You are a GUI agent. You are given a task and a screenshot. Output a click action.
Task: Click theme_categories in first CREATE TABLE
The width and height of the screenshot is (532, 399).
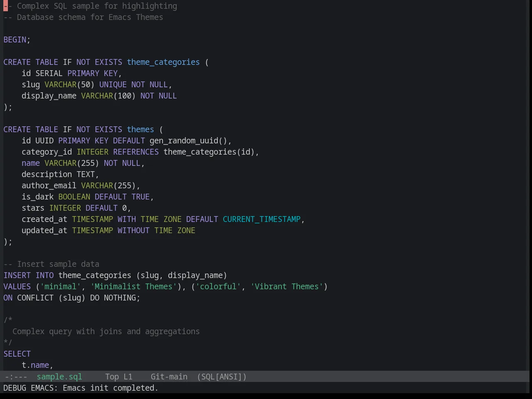163,62
